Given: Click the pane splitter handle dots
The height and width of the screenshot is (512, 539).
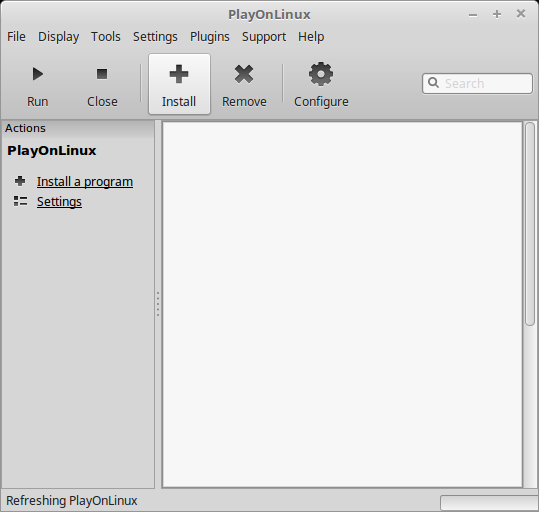Looking at the screenshot, I should tap(158, 304).
